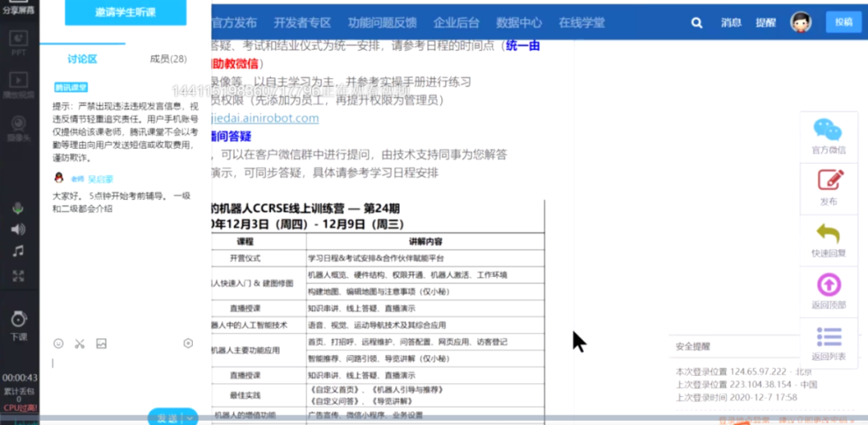Open the 开发者专区 nav item
This screenshot has width=868, height=425.
pos(302,22)
